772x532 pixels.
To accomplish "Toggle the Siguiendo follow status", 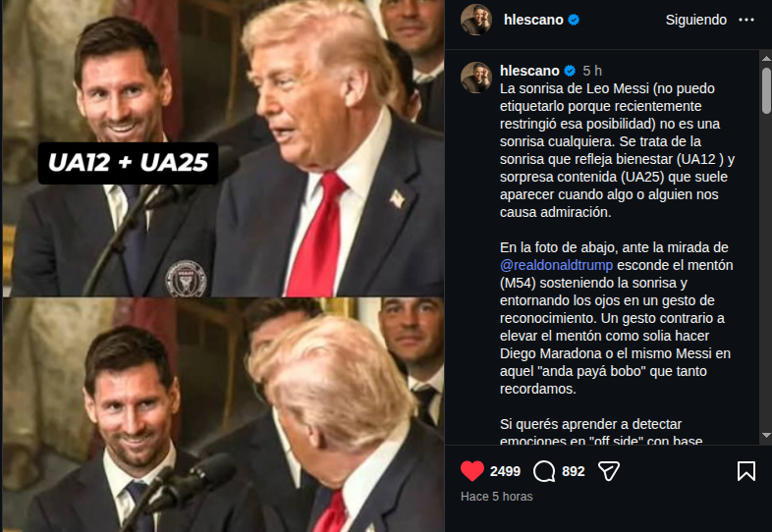I will pyautogui.click(x=696, y=20).
